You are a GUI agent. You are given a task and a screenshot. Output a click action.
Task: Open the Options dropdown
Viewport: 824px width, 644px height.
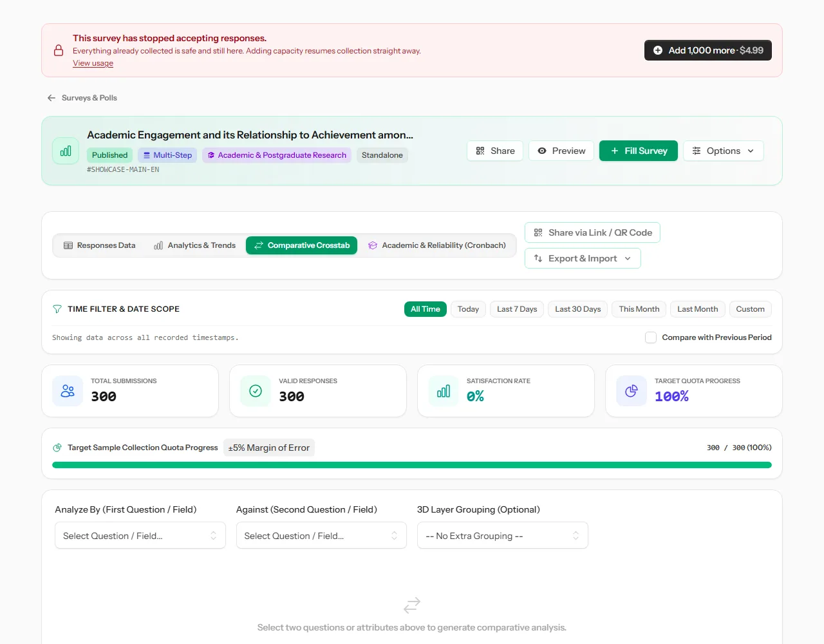click(724, 151)
